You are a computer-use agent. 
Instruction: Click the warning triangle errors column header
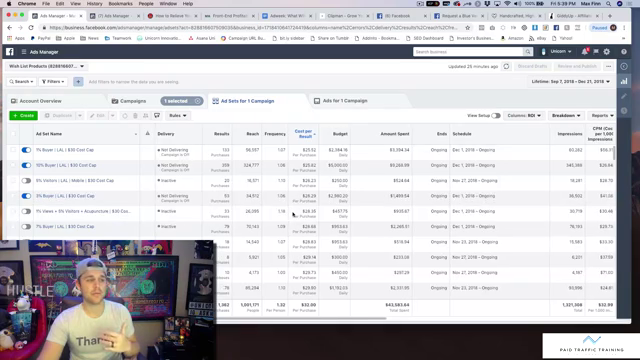pyautogui.click(x=147, y=133)
